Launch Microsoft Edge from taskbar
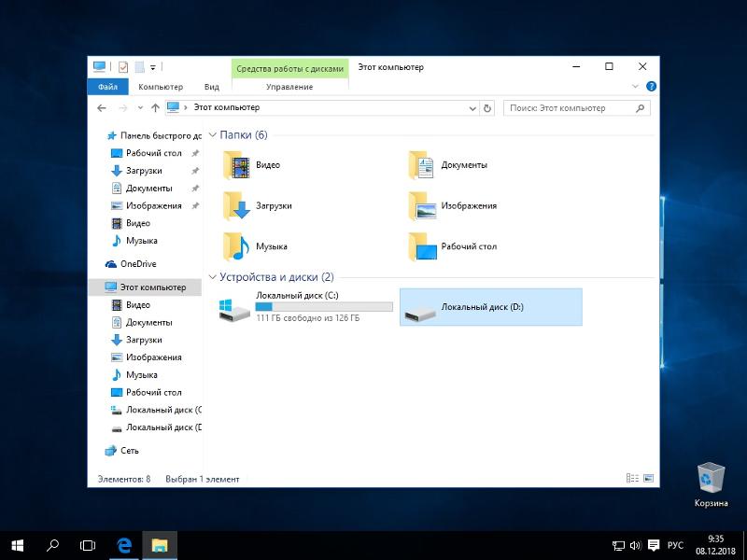The image size is (747, 560). (x=124, y=545)
